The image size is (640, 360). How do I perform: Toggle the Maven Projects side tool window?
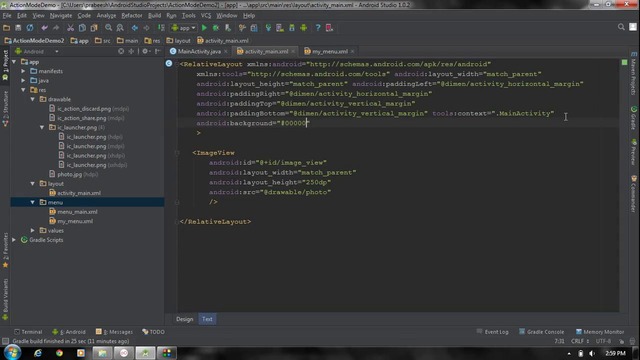tap(634, 73)
